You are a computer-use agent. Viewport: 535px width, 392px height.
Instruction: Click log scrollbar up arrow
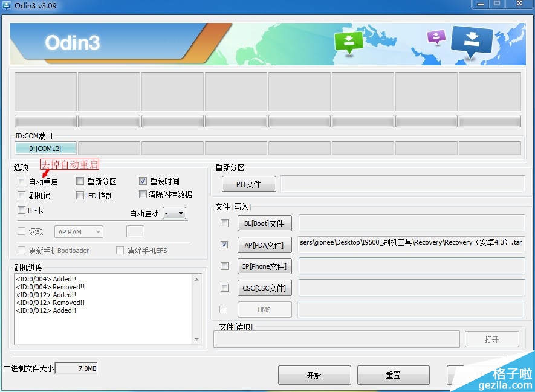[197, 280]
